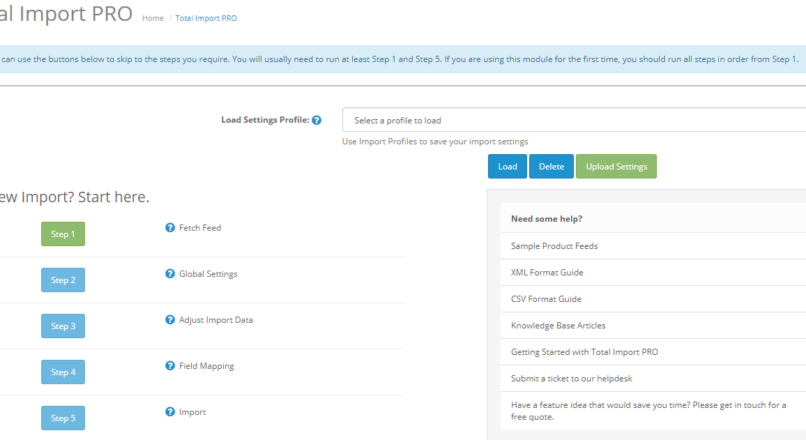Go to Step 3 button
The width and height of the screenshot is (806, 440).
(63, 326)
